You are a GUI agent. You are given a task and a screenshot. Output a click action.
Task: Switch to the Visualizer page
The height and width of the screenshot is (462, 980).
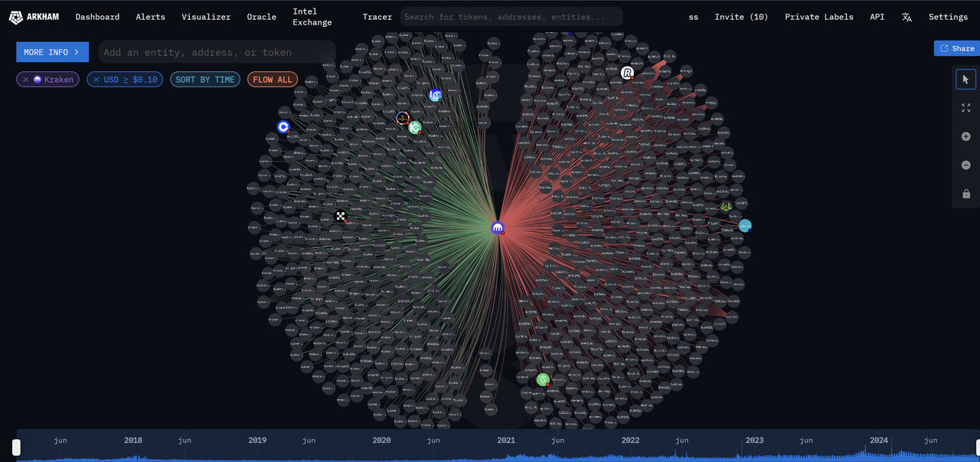click(x=206, y=17)
